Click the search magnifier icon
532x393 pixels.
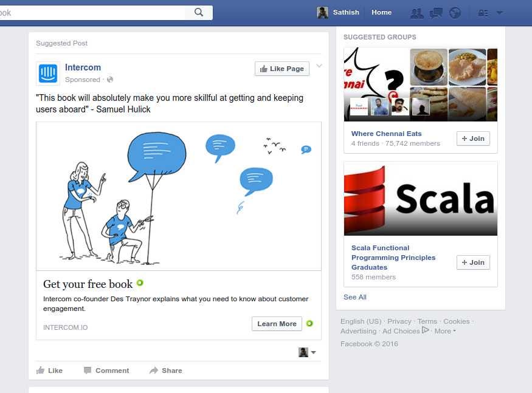coord(199,13)
